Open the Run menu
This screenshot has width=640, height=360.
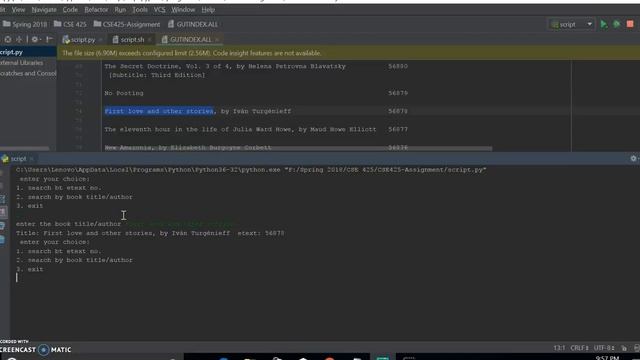(120, 9)
